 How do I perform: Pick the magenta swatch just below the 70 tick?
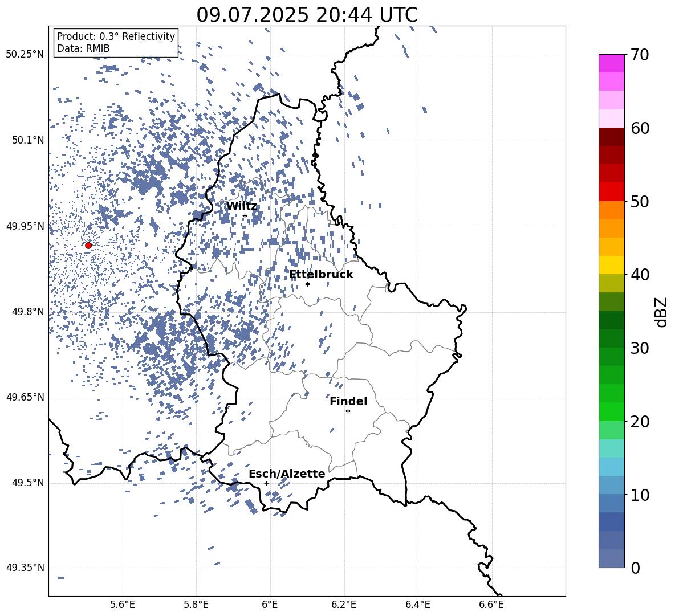[x=612, y=64]
